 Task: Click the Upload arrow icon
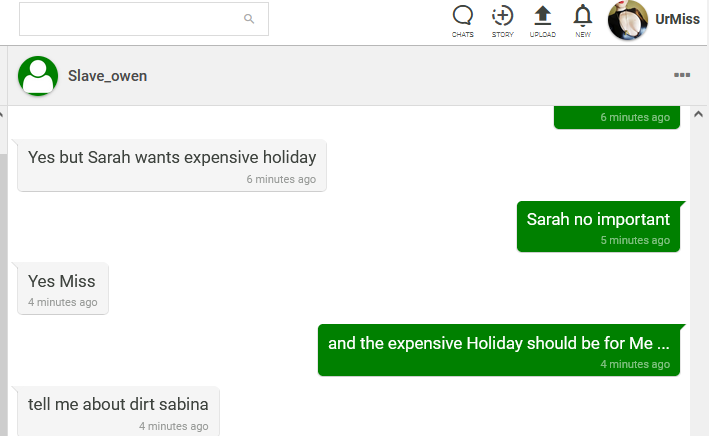pos(542,16)
